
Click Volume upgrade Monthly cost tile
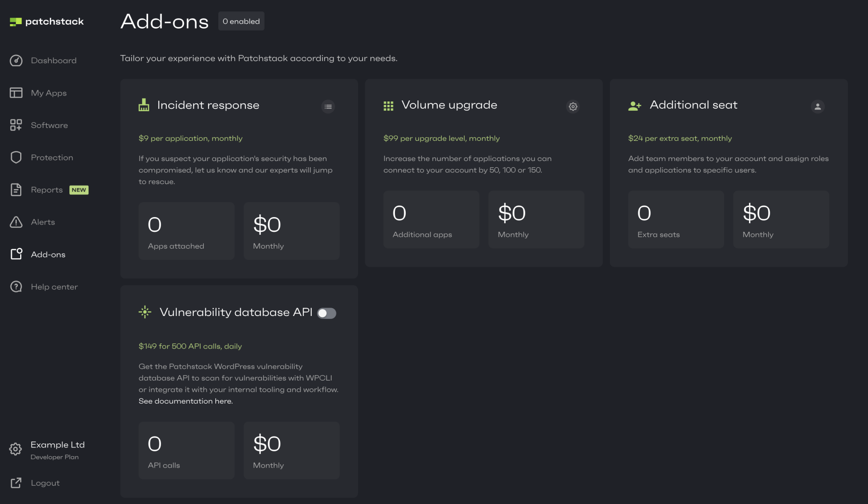pyautogui.click(x=537, y=220)
